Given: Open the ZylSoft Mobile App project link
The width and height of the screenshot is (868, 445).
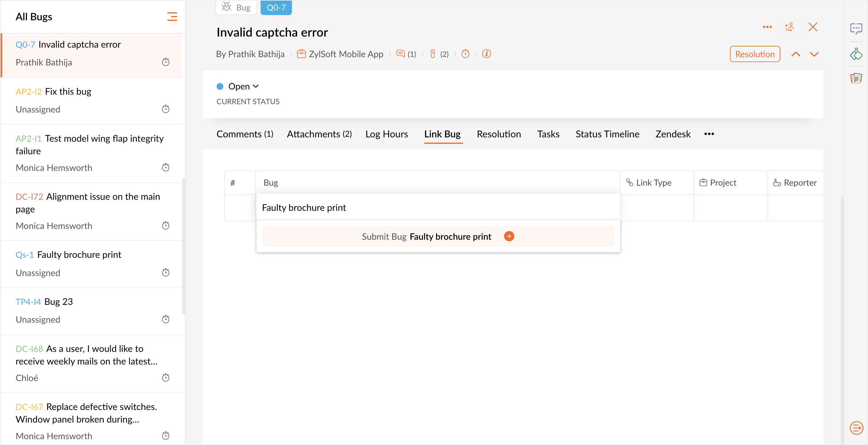Looking at the screenshot, I should (346, 54).
